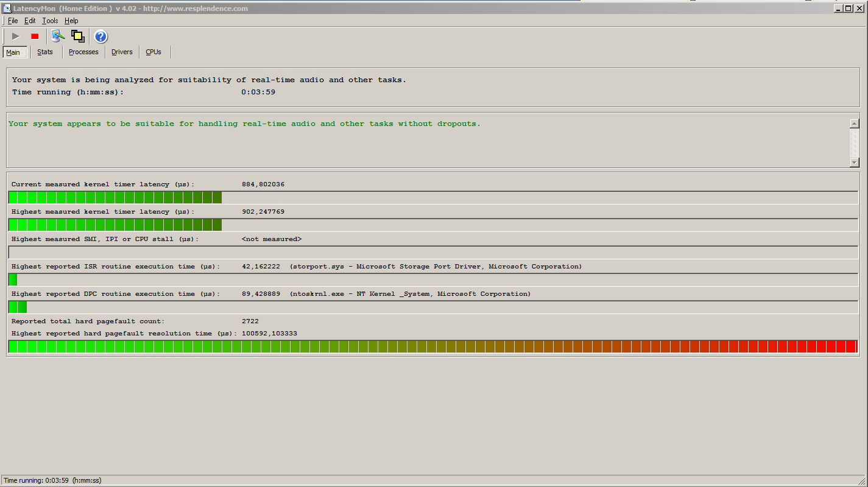Open the Help menu
This screenshot has height=487, width=868.
pos(71,21)
